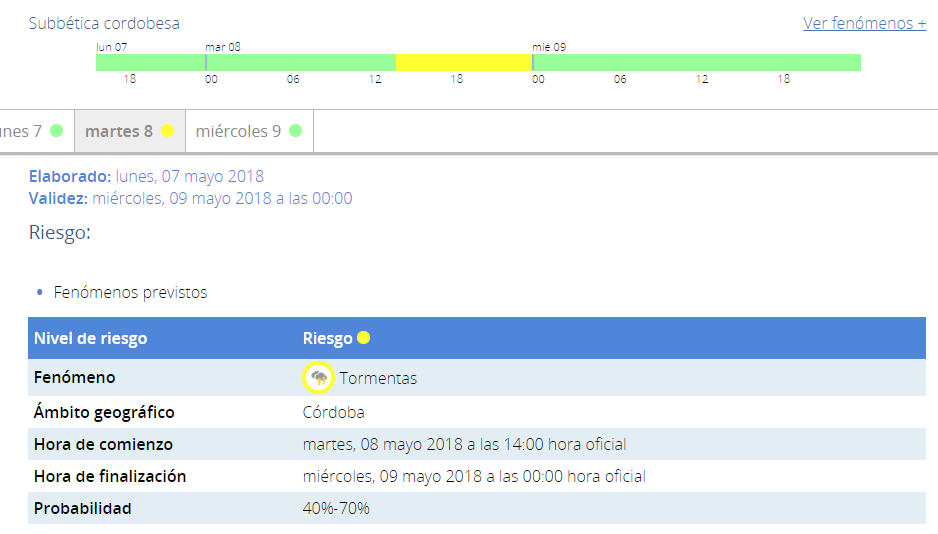
Task: Select the partially visible 'lunes 7' tab
Action: 36,131
